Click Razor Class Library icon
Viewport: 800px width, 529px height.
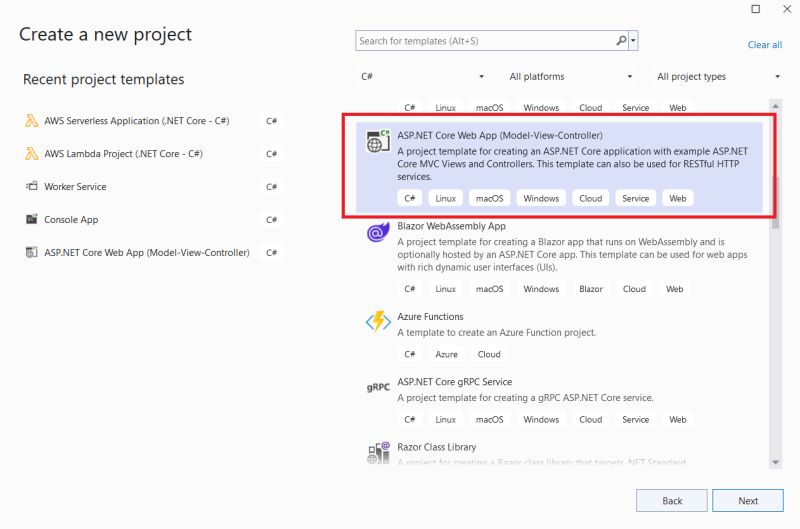point(378,453)
